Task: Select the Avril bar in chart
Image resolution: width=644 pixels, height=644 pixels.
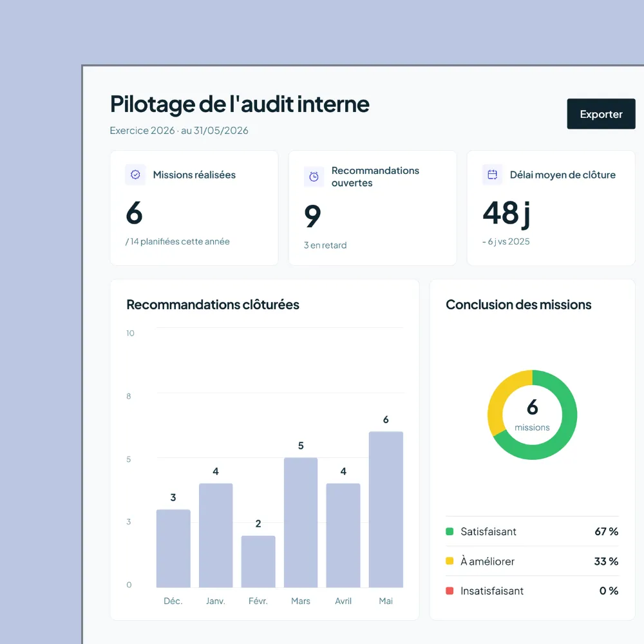Action: [x=343, y=535]
